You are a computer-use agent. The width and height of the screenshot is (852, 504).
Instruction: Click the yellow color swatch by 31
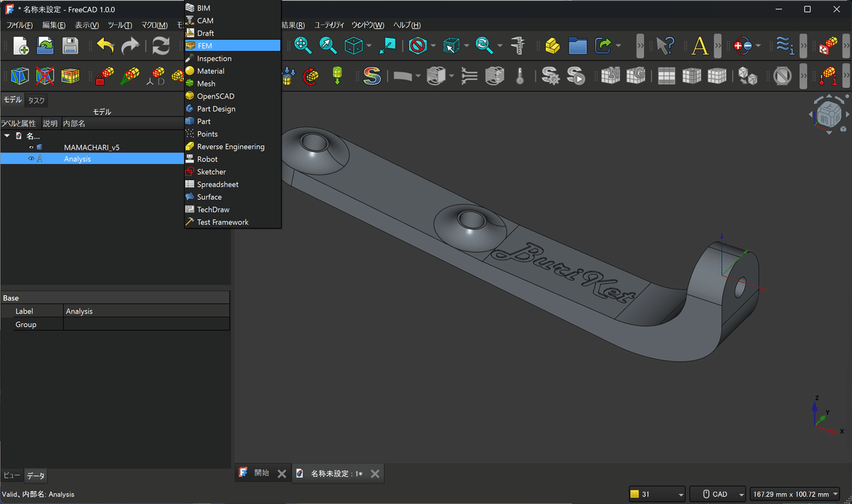[635, 494]
